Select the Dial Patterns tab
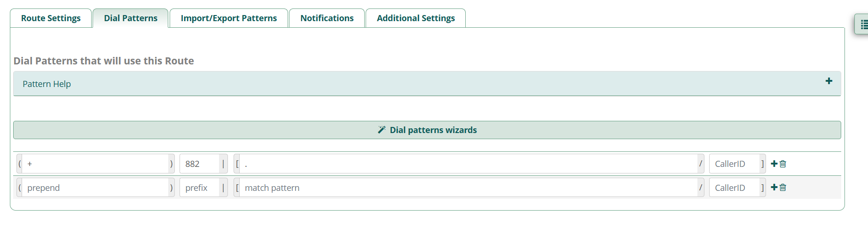 [x=131, y=18]
